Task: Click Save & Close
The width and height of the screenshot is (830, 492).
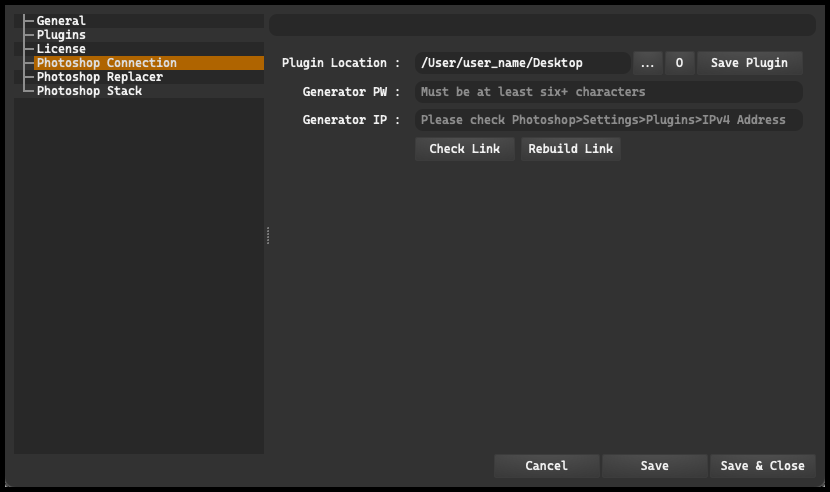Action: [x=762, y=466]
